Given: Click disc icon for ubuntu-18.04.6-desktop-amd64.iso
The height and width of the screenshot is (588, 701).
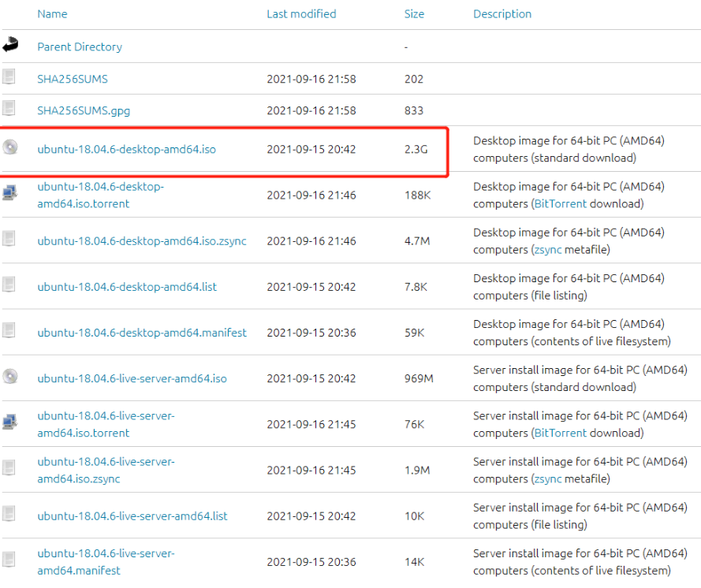Looking at the screenshot, I should (x=9, y=147).
